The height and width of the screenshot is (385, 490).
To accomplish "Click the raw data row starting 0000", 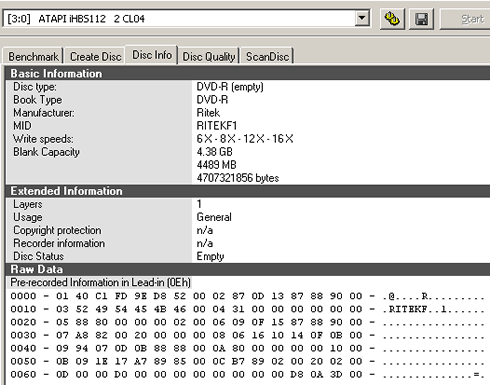I will coord(247,296).
